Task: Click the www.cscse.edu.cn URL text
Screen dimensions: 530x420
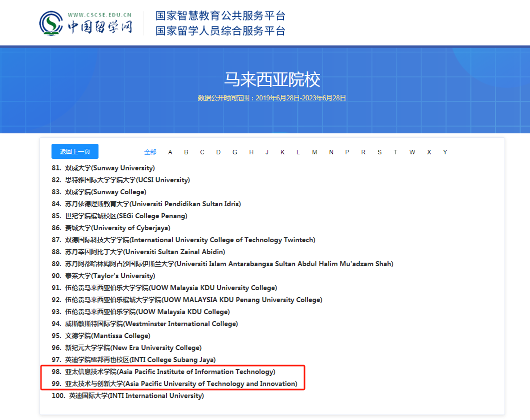Action: 99,15
